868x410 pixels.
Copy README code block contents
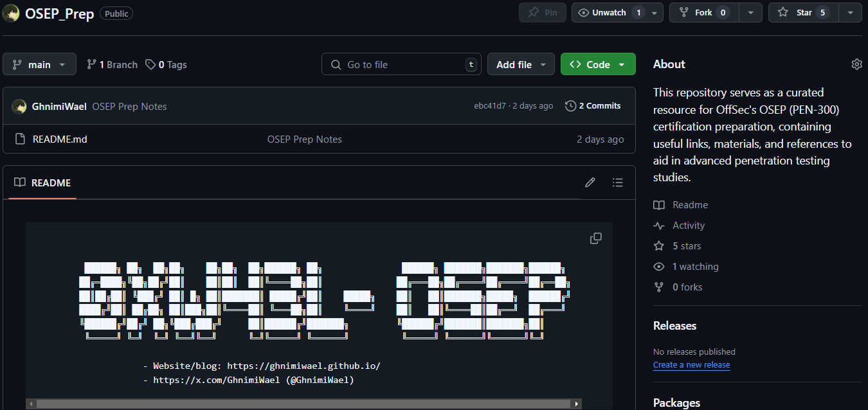point(596,238)
